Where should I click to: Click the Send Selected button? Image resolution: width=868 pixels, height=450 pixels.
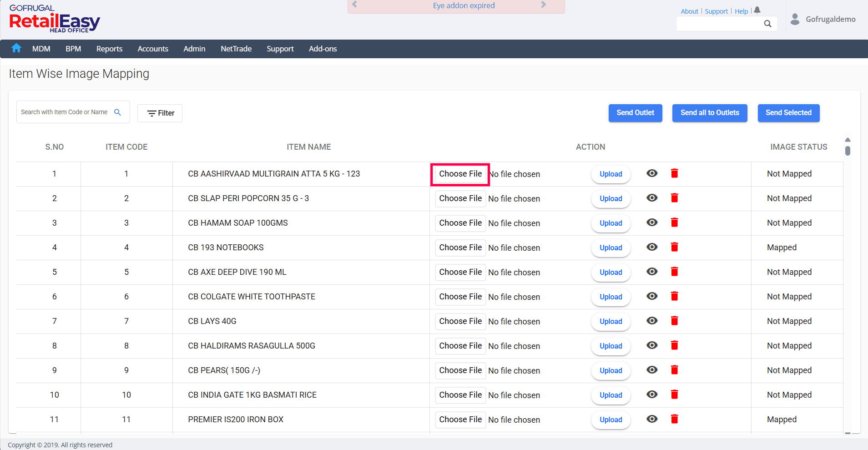pos(788,113)
